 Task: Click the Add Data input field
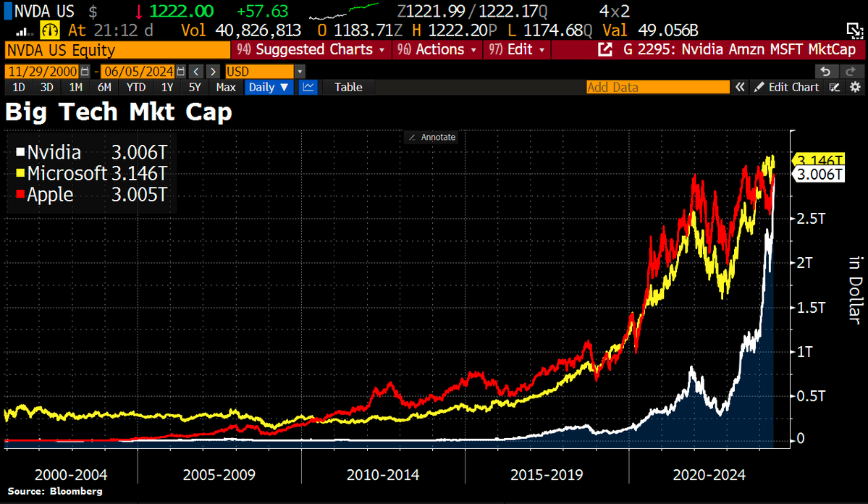click(657, 87)
